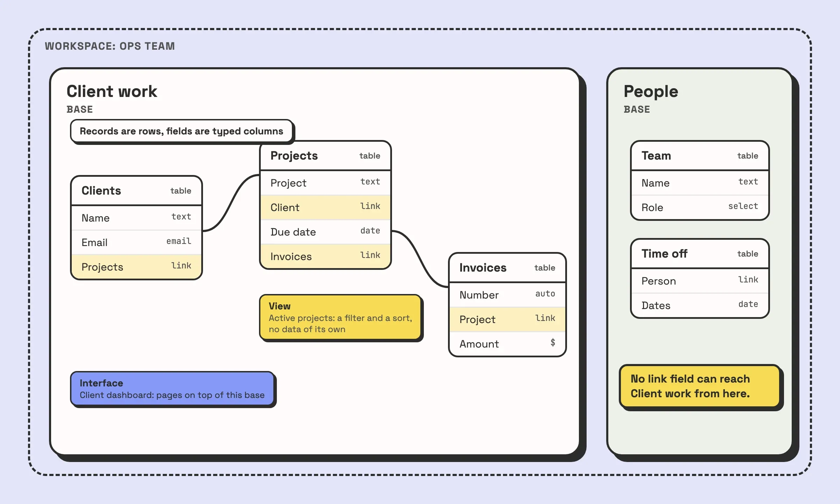Select the Person link field row

[700, 281]
